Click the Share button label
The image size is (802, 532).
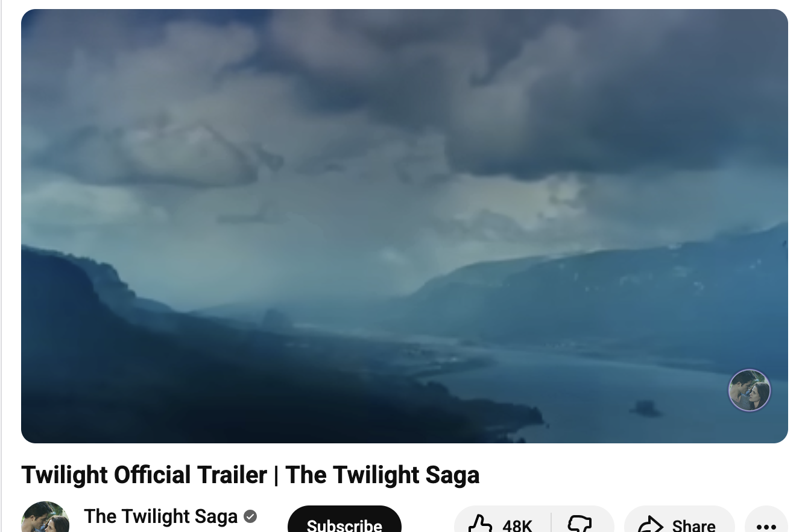694,525
